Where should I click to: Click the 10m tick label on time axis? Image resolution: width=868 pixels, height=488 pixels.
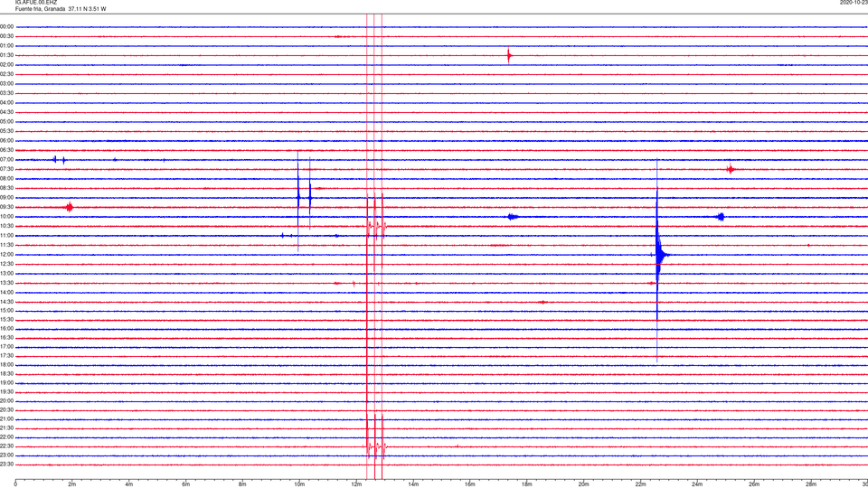299,484
